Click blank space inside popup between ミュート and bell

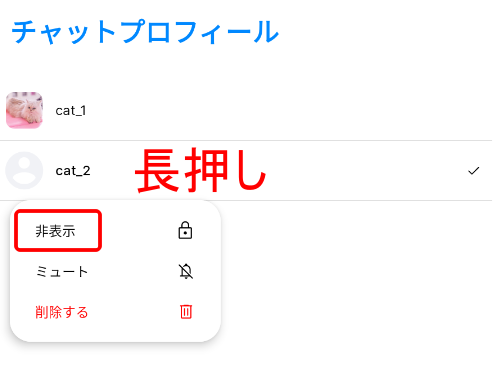pyautogui.click(x=133, y=272)
